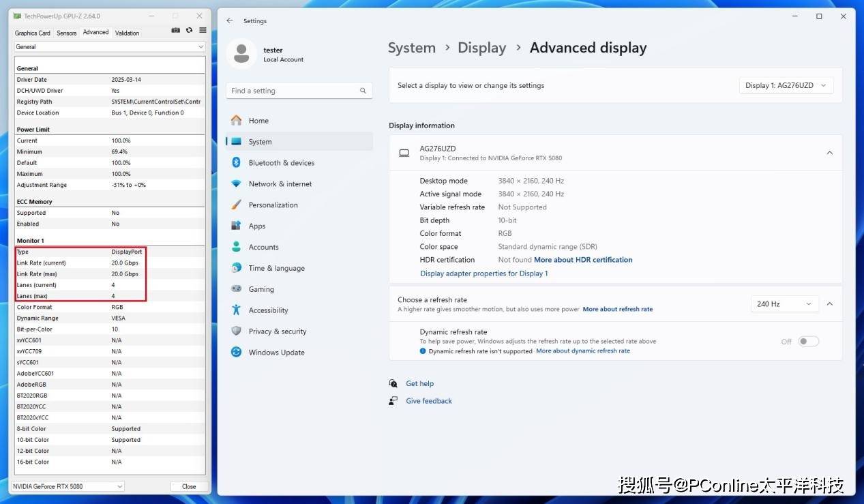Click the info icon beside dynamic refresh rate notice
Screen dimensions: 864x504
(x=423, y=351)
